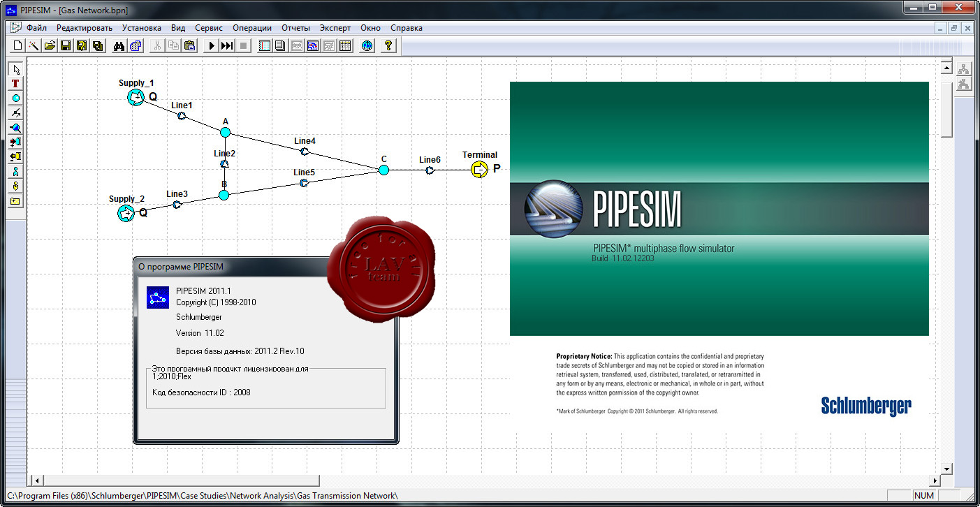Open the Установка menu
The height and width of the screenshot is (507, 980).
[142, 28]
